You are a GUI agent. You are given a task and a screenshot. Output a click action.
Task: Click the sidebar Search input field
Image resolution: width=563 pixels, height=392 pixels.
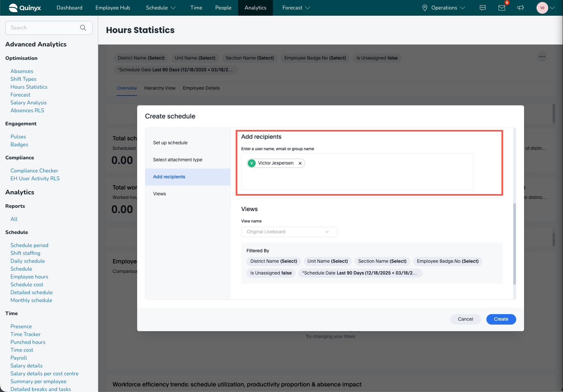pos(49,28)
